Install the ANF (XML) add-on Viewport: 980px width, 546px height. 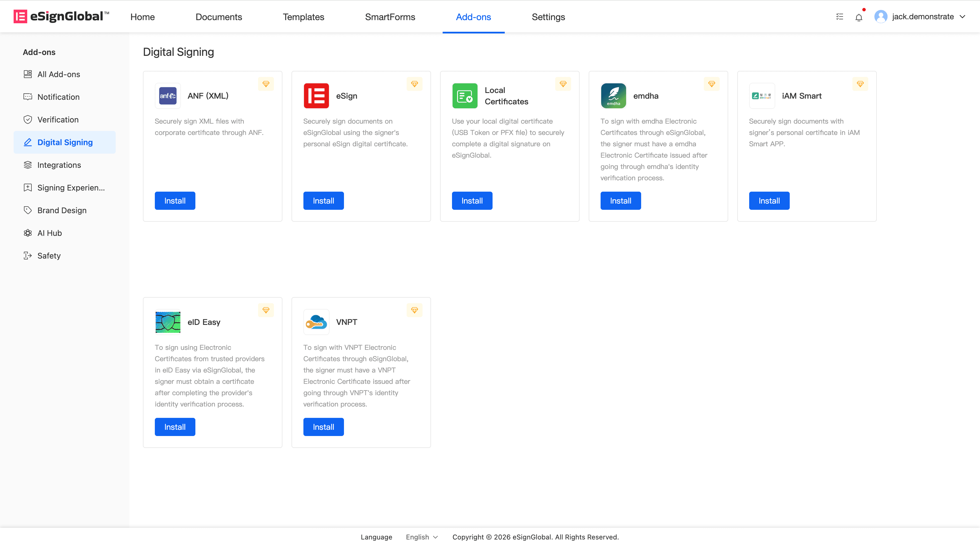pyautogui.click(x=175, y=200)
